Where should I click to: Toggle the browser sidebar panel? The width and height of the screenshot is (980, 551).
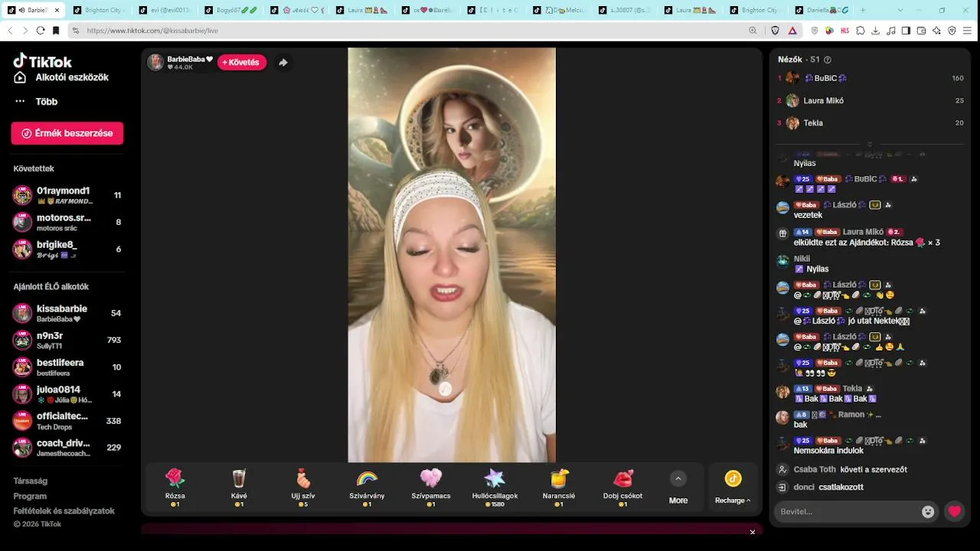906,31
